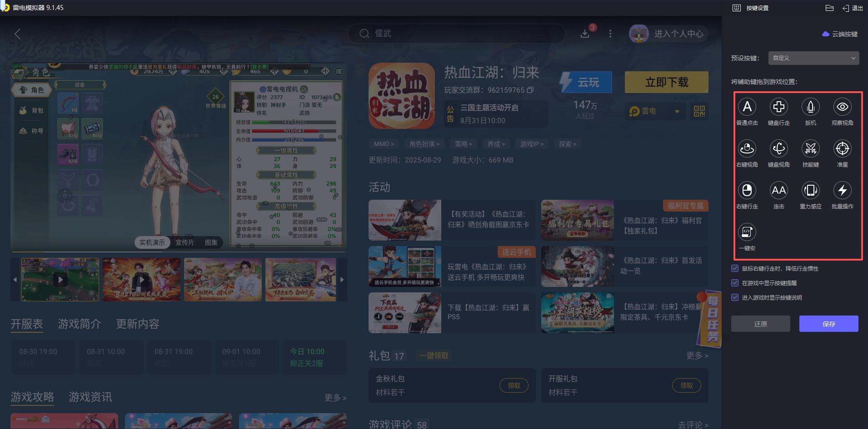
Task: Open the 策略 tag
Action: pyautogui.click(x=464, y=144)
